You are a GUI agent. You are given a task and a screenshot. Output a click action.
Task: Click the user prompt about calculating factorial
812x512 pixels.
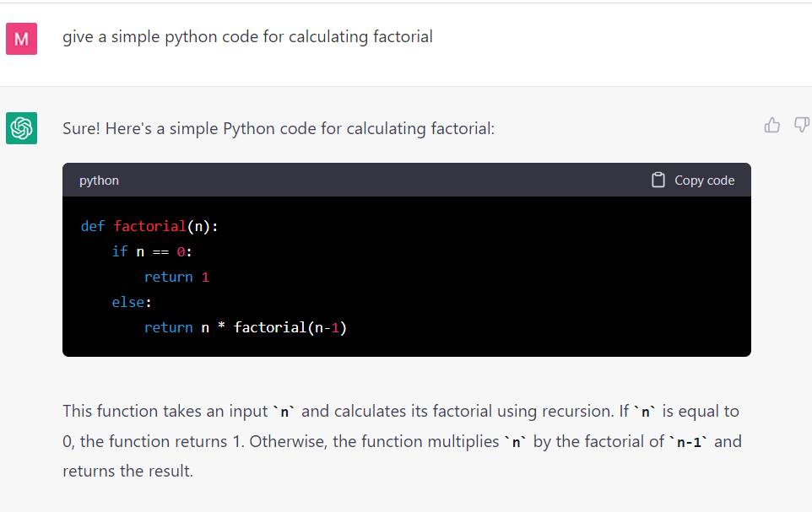pos(247,37)
